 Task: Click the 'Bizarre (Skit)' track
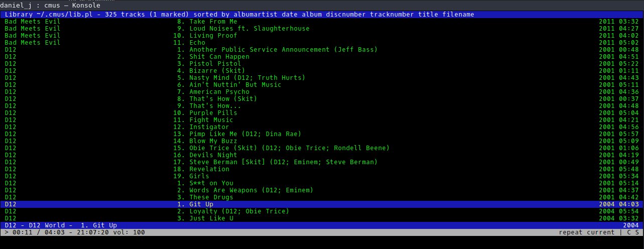pyautogui.click(x=322, y=71)
